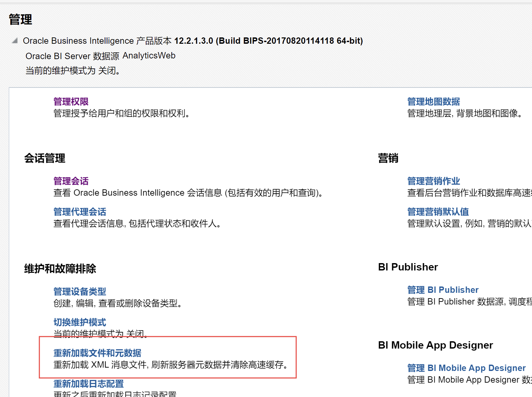This screenshot has height=397, width=532.
Task: Click the AnalyticsWeb data source value
Action: [x=149, y=55]
